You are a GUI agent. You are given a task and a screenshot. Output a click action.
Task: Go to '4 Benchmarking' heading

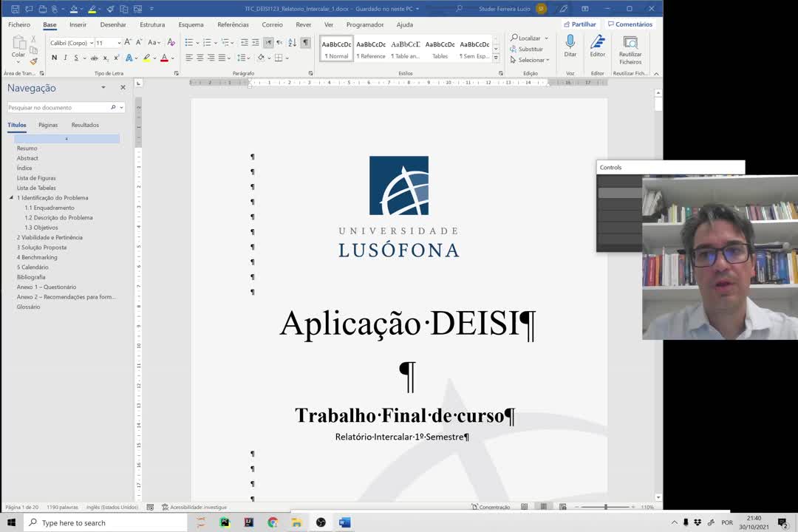[37, 257]
